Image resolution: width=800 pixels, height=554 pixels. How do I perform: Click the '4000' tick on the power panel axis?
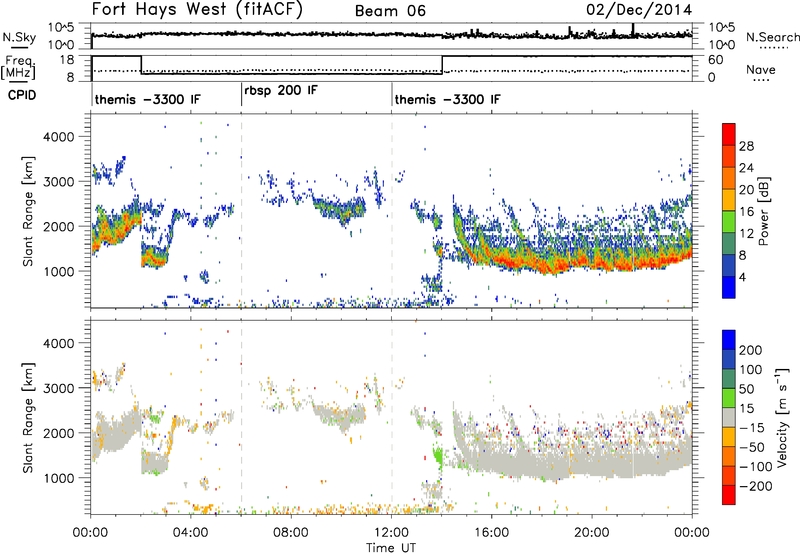pyautogui.click(x=58, y=137)
